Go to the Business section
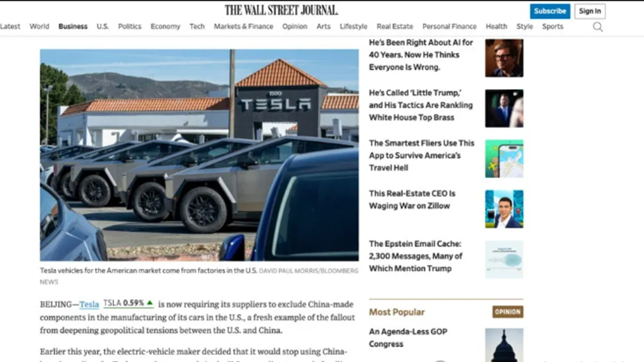 [73, 26]
